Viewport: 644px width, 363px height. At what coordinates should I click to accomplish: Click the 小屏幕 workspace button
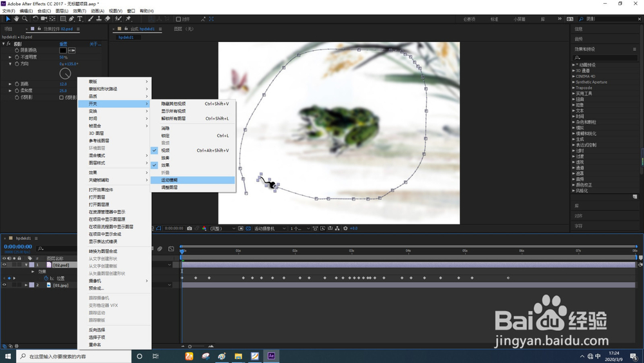point(519,19)
